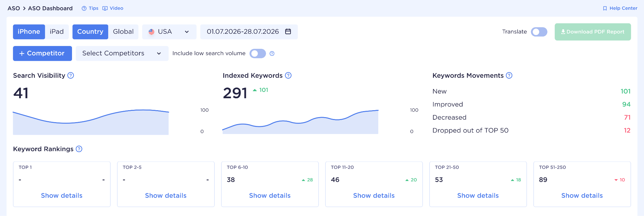Viewport: 644px width, 216px height.
Task: Show details for TOP 6-10 keywords
Action: coord(270,196)
